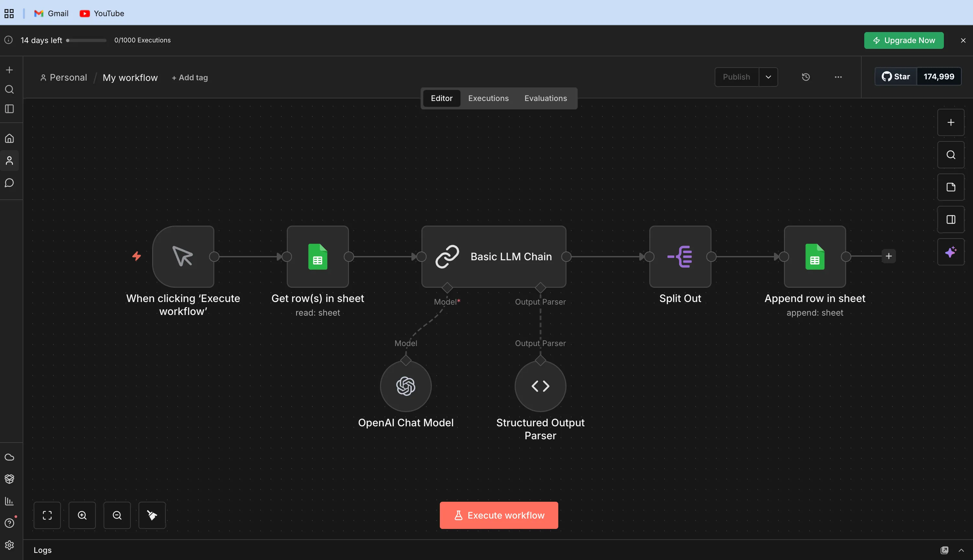Zoom in on the workflow canvas
Image resolution: width=973 pixels, height=560 pixels.
[82, 515]
